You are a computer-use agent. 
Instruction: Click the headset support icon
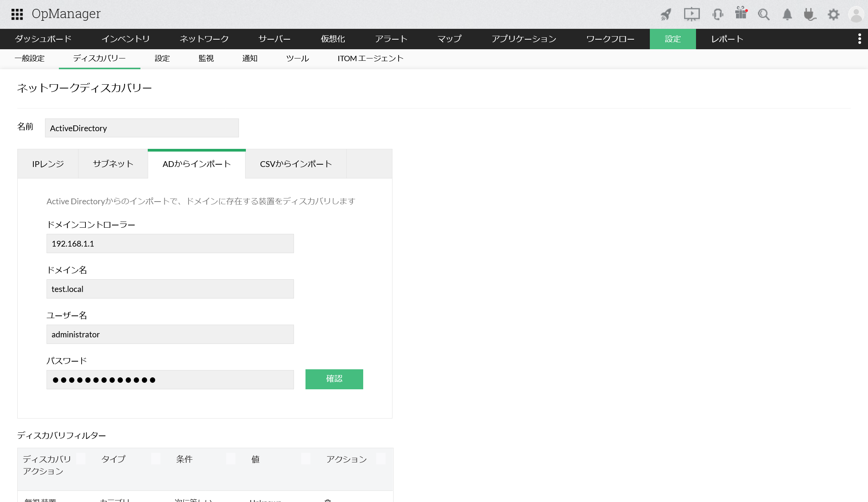tap(718, 14)
